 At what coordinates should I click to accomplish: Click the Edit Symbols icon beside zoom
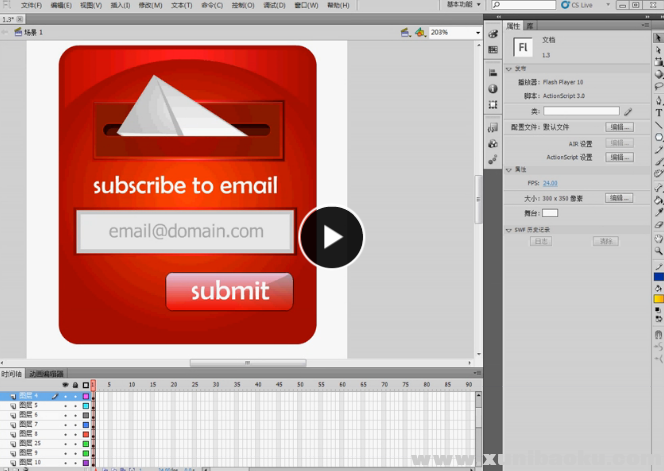pos(421,32)
